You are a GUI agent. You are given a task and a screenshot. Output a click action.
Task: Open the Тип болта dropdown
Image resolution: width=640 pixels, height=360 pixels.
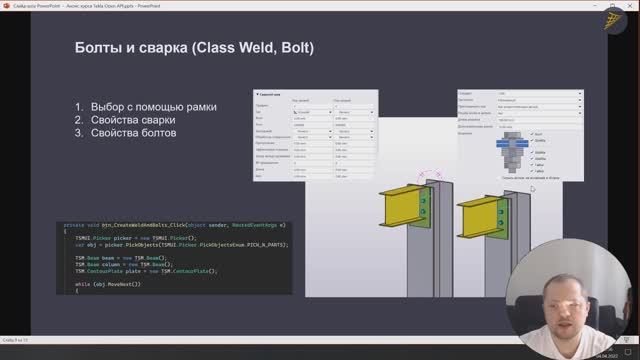point(539,100)
